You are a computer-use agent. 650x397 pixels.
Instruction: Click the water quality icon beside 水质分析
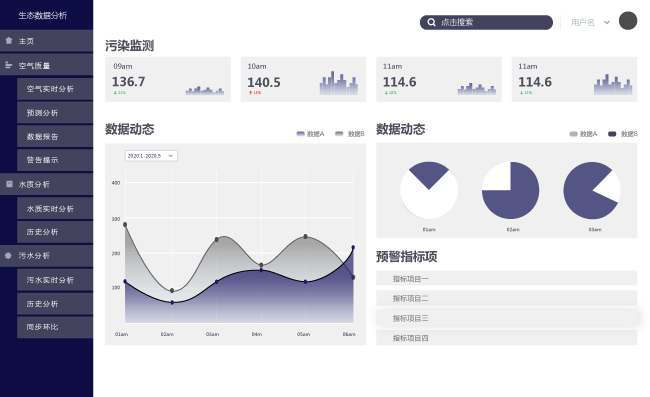coord(9,184)
